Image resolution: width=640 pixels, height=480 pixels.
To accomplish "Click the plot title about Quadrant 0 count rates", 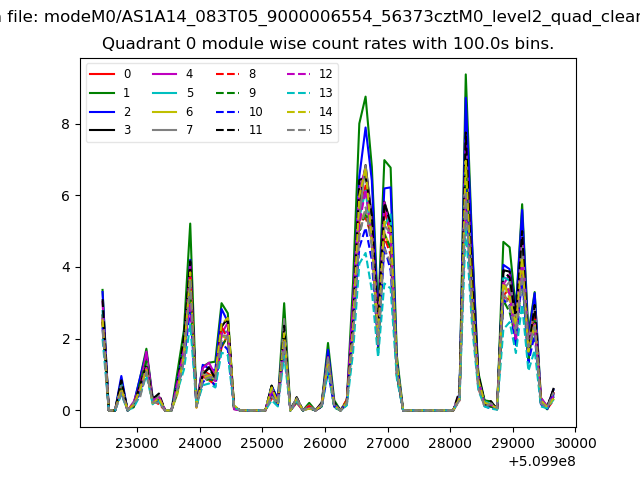I will coord(328,44).
